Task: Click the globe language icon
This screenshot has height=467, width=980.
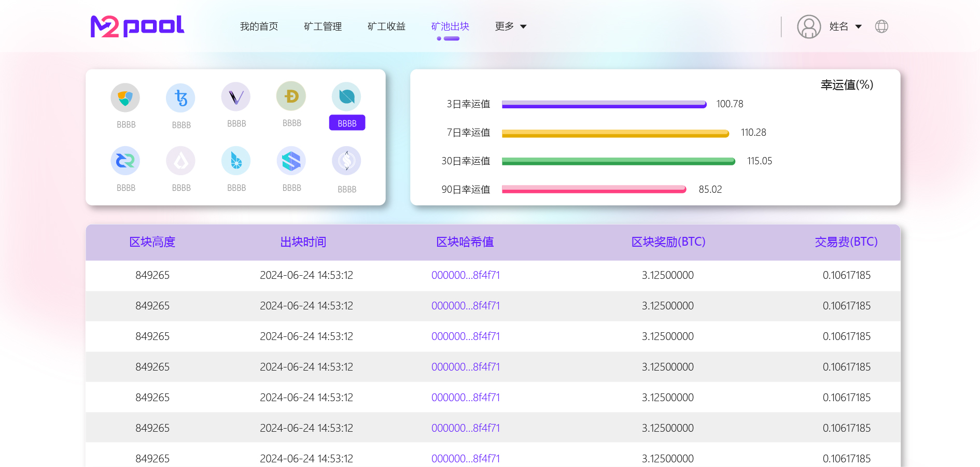Action: point(881,26)
